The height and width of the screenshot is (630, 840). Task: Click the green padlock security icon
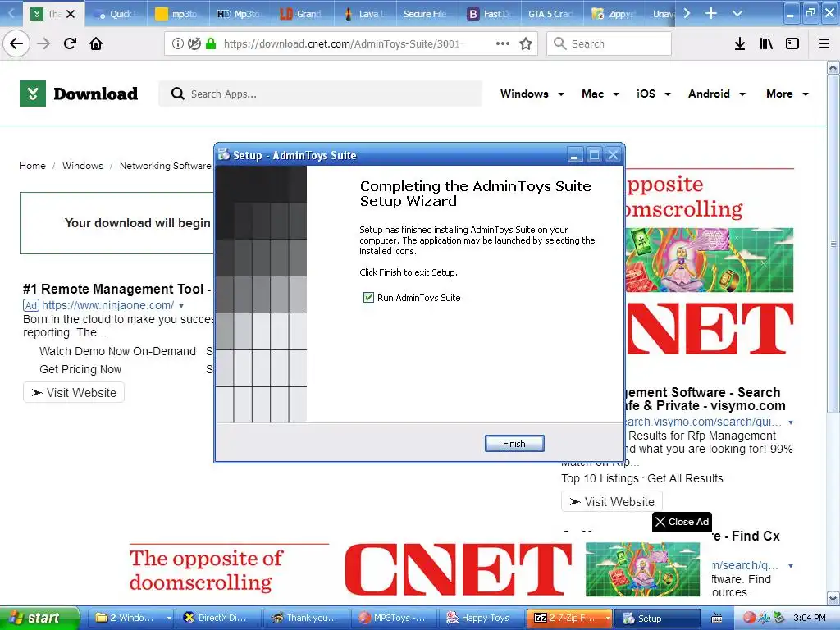[x=211, y=43]
